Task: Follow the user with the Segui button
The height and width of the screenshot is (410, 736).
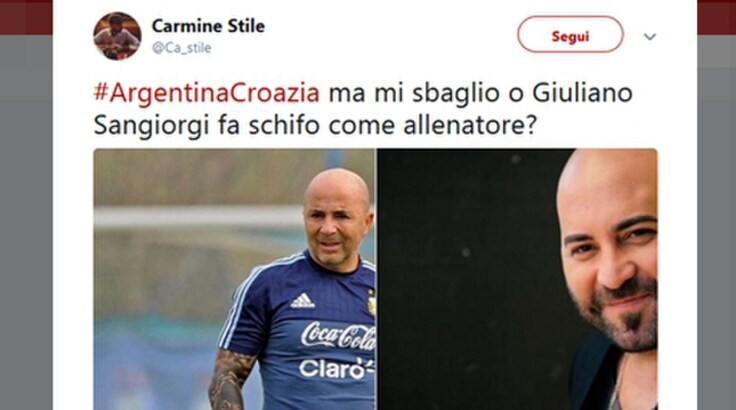Action: pyautogui.click(x=570, y=34)
